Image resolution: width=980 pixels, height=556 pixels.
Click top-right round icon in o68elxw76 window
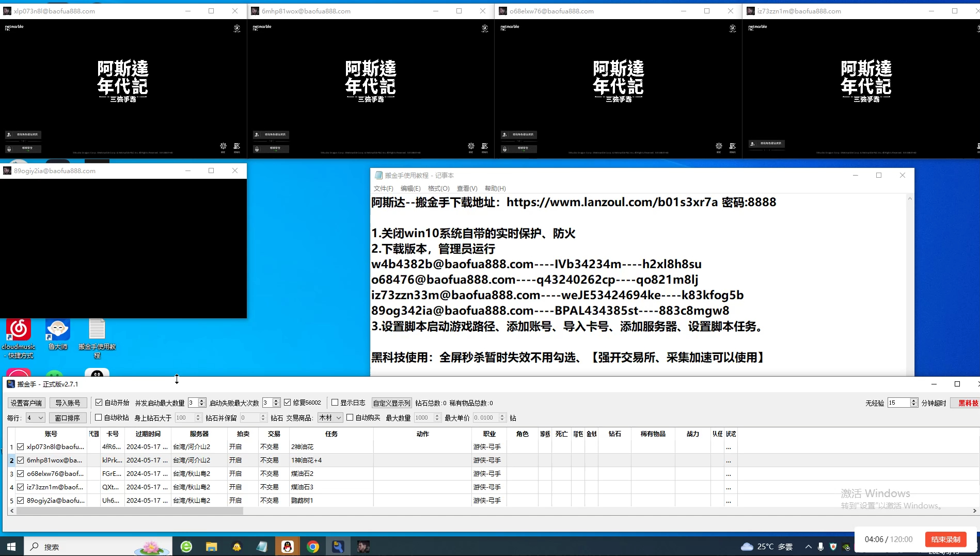pos(733,28)
